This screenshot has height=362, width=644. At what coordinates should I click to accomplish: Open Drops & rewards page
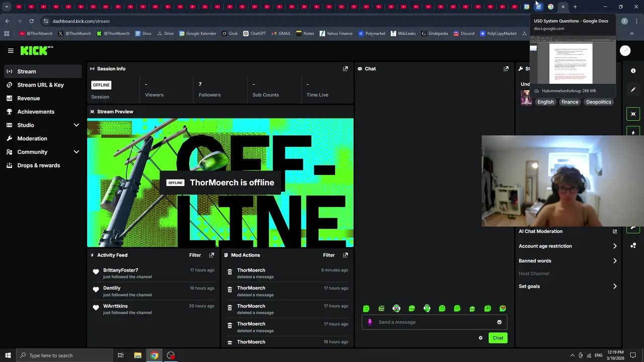coord(43,165)
